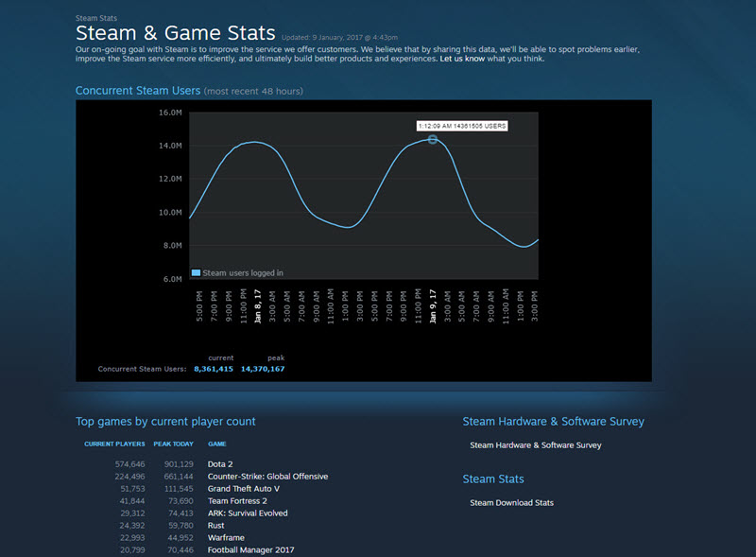Click the 'Updated: 9 January, 2017' timestamp
Screen dimensions: 756x557
[x=339, y=38]
